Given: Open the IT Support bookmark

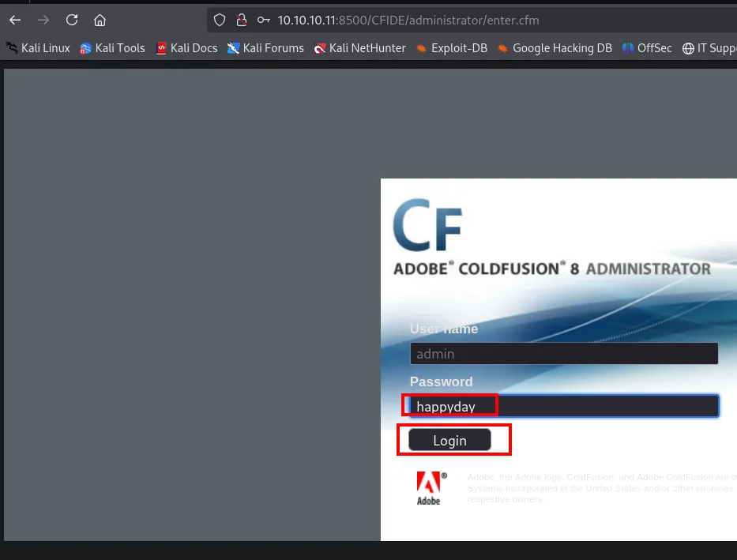Looking at the screenshot, I should coord(709,48).
